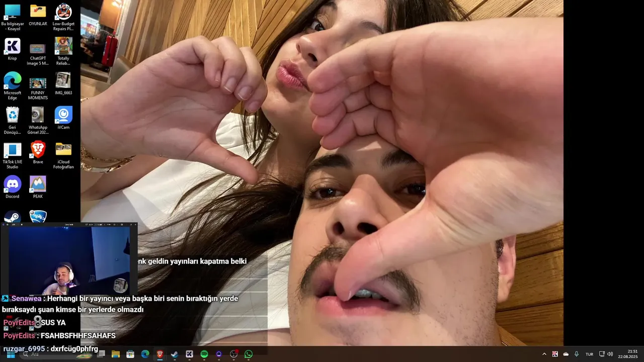Select the PEAK game shortcut
This screenshot has height=362, width=644.
pos(38,187)
